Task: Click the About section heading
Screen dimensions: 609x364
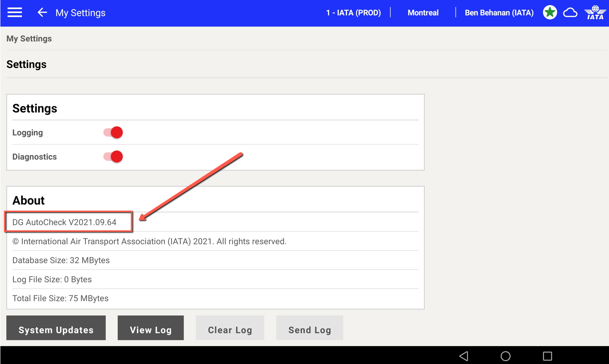Action: tap(29, 200)
